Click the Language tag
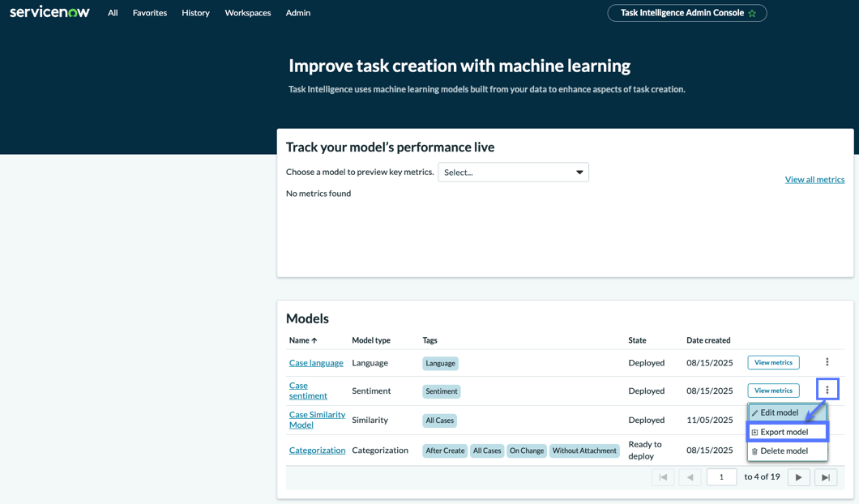Screen dimensions: 859x504 [x=441, y=363]
